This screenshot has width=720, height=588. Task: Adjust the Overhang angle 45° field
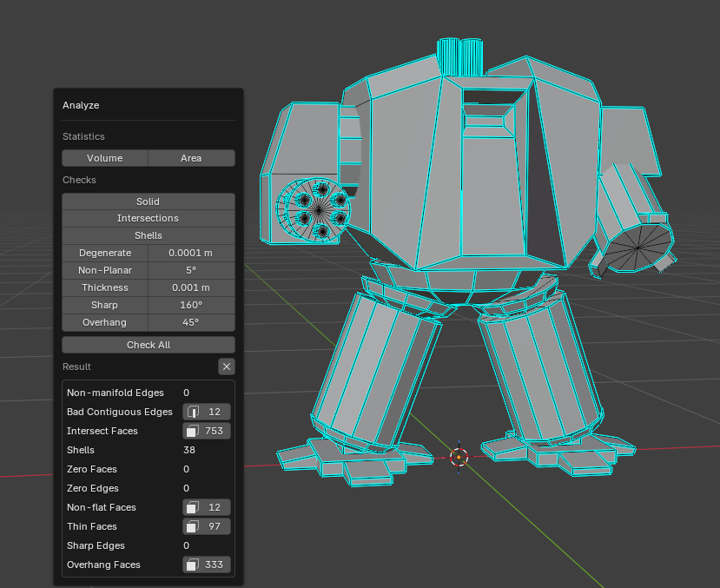pyautogui.click(x=191, y=323)
